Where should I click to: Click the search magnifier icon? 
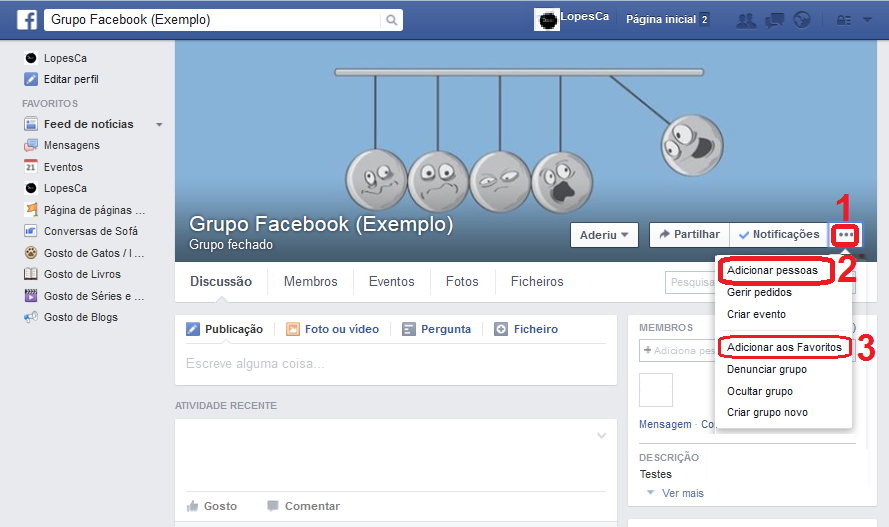click(391, 20)
